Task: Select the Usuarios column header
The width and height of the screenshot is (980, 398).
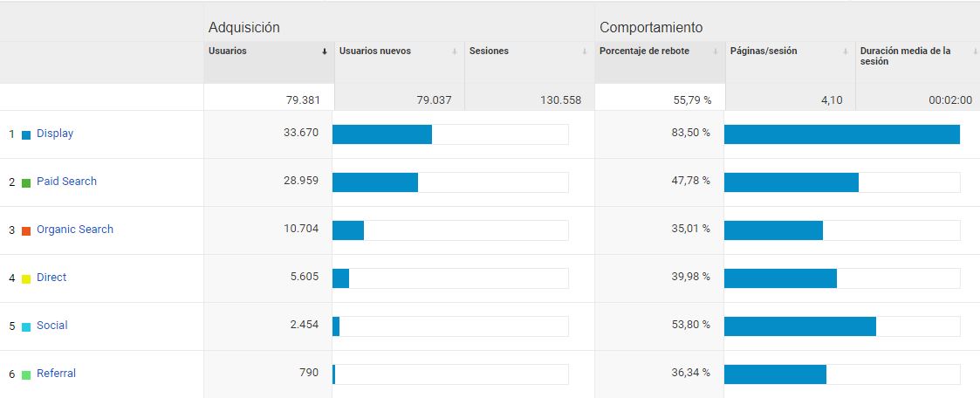Action: 269,63
